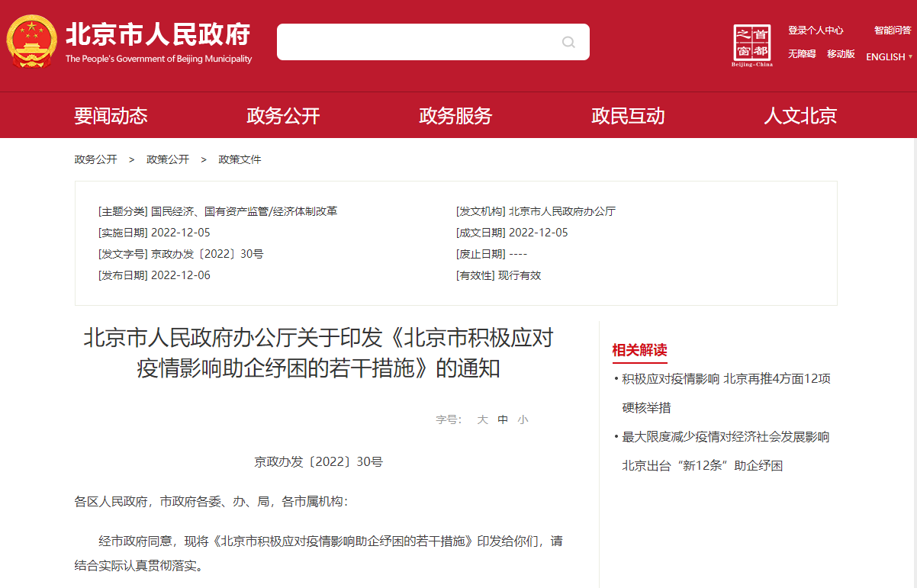Click 政策文件 breadcrumb link
The height and width of the screenshot is (588, 917).
pyautogui.click(x=240, y=159)
